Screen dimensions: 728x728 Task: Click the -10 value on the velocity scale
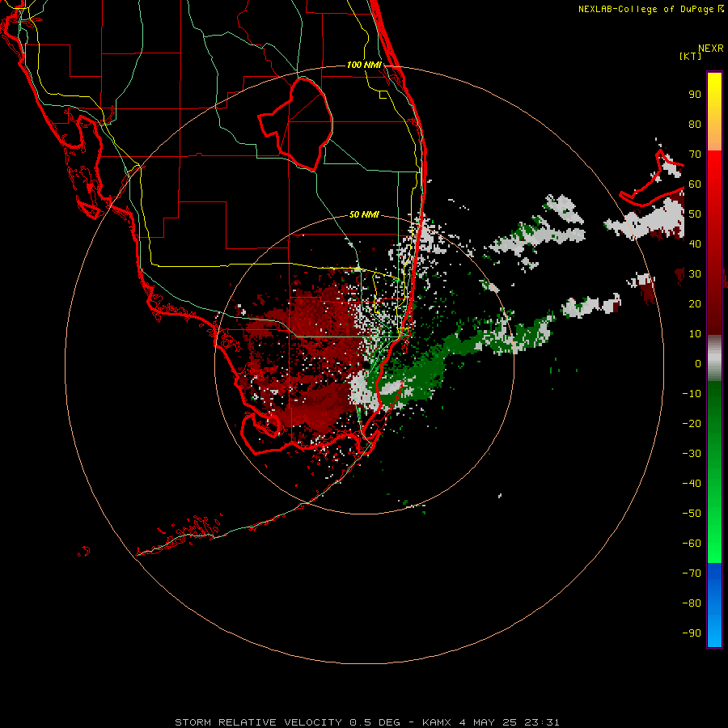click(692, 394)
